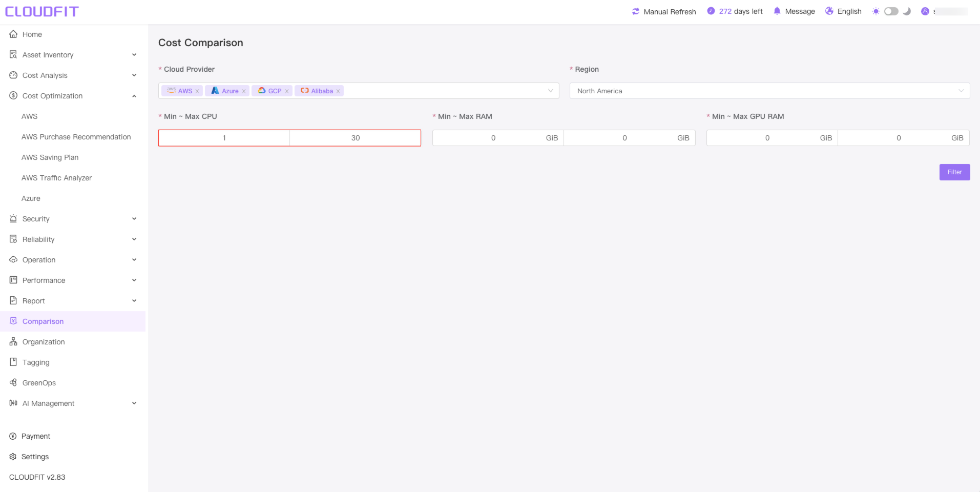This screenshot has width=980, height=492.
Task: Click the days-left clock icon
Action: pyautogui.click(x=711, y=11)
